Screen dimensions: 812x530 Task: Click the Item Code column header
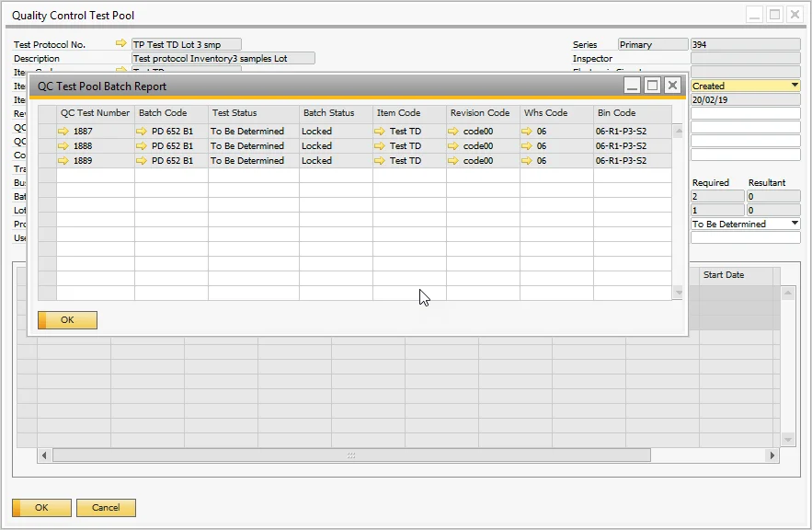pyautogui.click(x=409, y=113)
